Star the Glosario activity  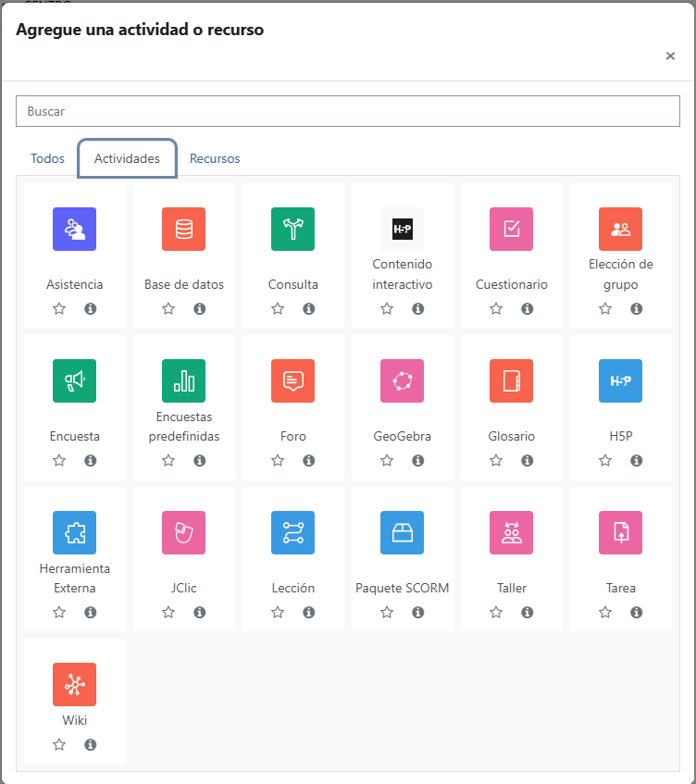(x=496, y=461)
